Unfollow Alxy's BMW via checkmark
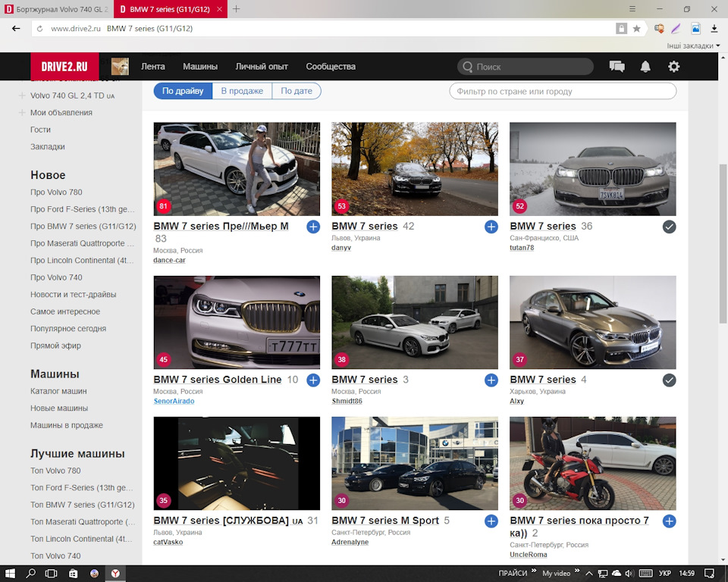The height and width of the screenshot is (582, 728). tap(669, 380)
